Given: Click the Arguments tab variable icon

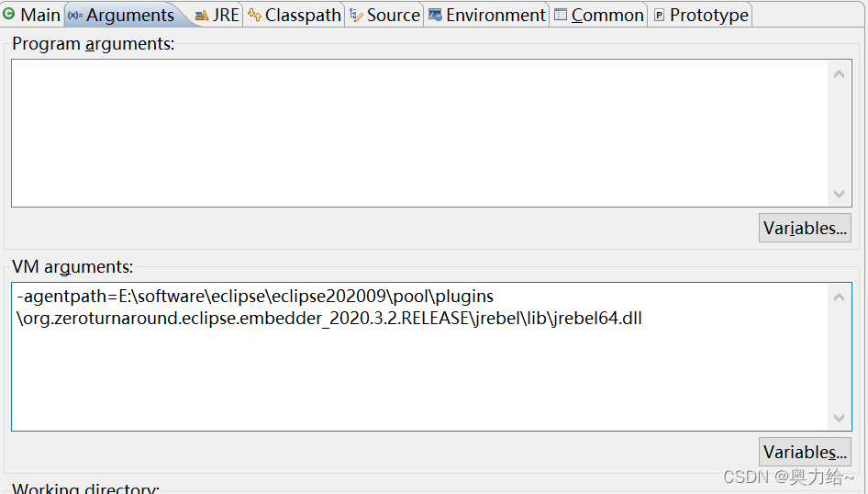Looking at the screenshot, I should pos(74,16).
